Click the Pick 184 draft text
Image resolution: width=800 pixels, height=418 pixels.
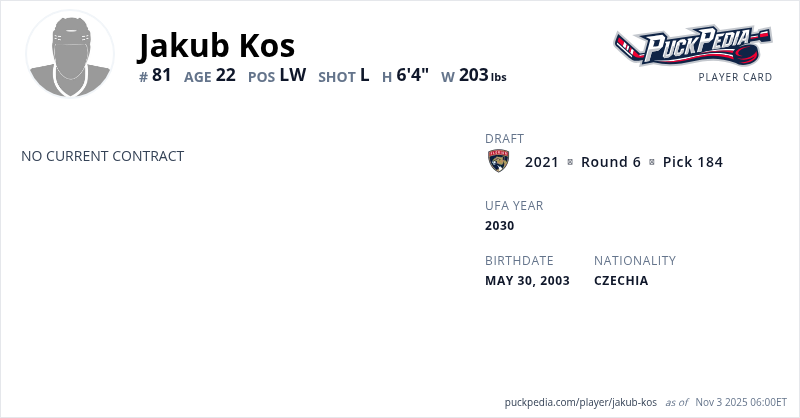tap(692, 162)
